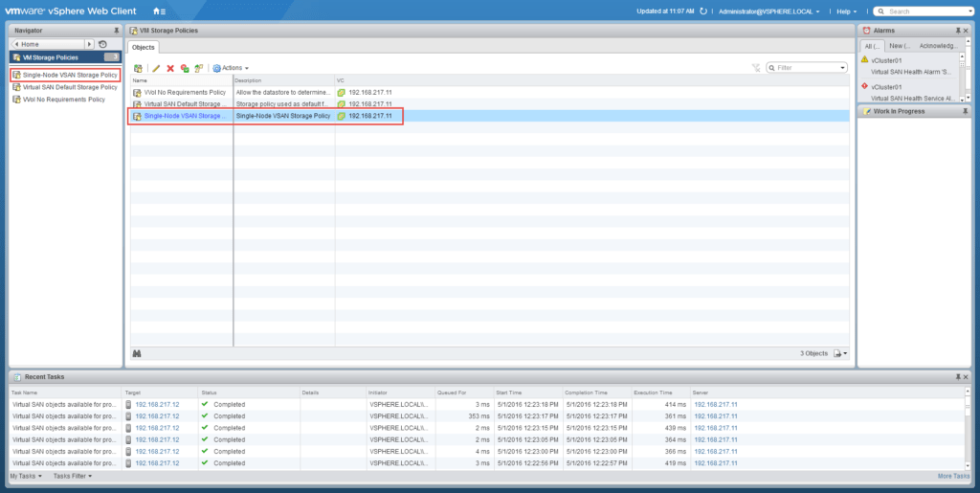Switch to the New alarms tab
Image resolution: width=980 pixels, height=493 pixels.
(900, 46)
